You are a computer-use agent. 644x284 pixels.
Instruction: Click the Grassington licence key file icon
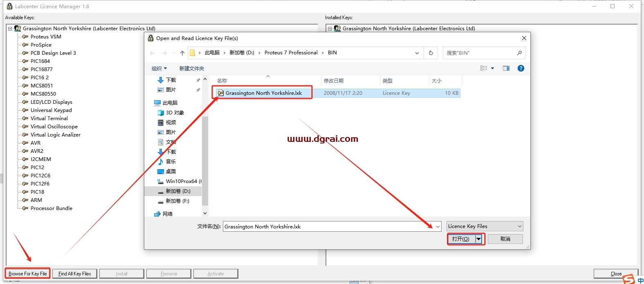coord(221,93)
